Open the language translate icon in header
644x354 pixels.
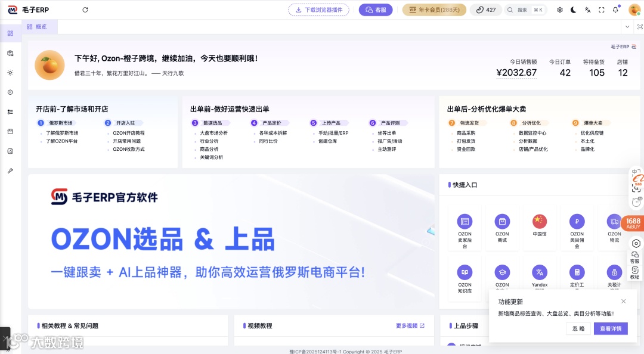coord(588,10)
